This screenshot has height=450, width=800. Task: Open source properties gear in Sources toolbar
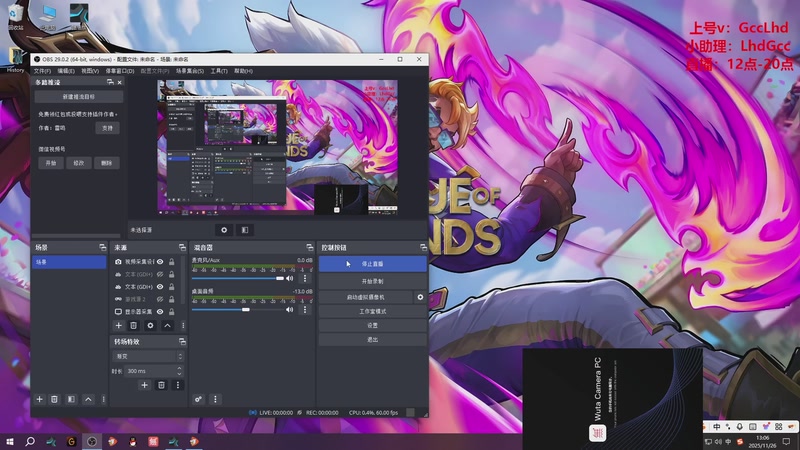[x=150, y=325]
